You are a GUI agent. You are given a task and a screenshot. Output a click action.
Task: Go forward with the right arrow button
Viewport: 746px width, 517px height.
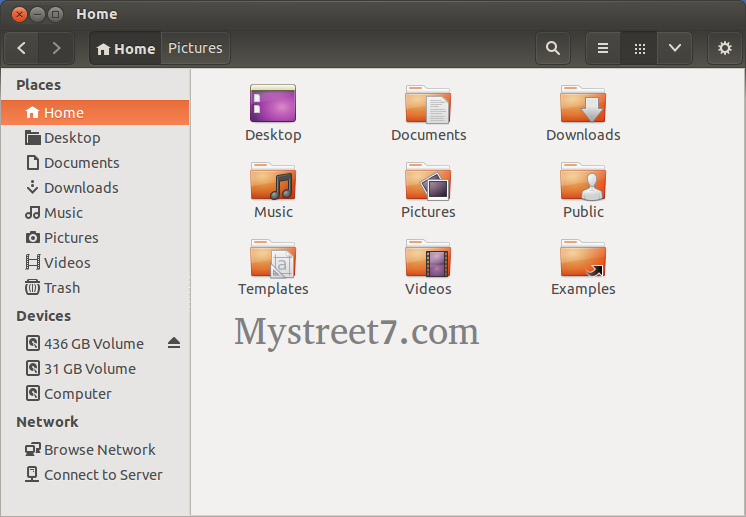pos(56,48)
